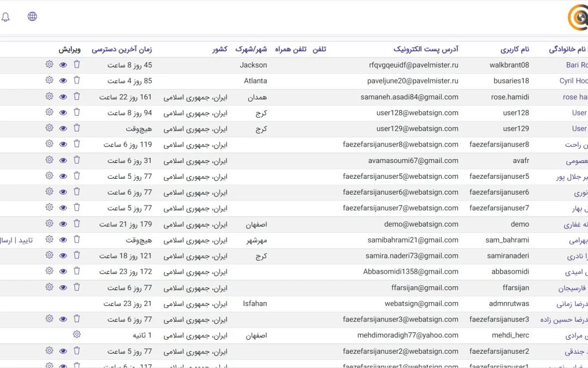
Task: Select the آدرس پست الکترونیک column header
Action: (x=426, y=50)
